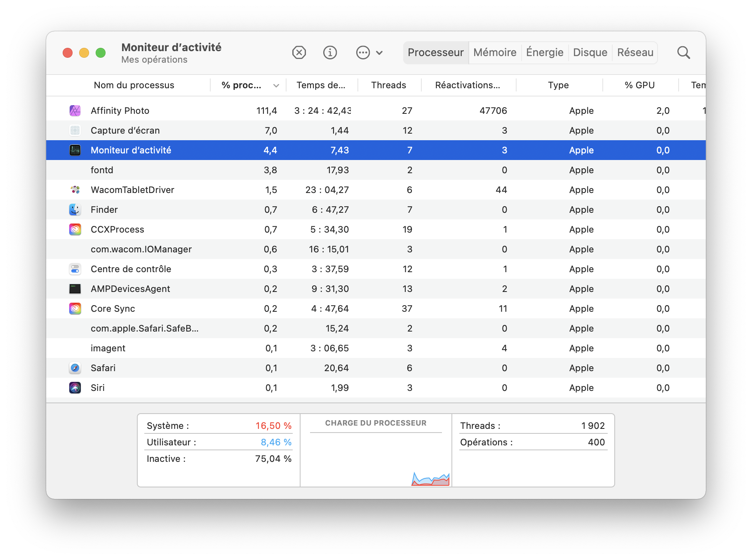Switch to the Processeur tab

436,52
